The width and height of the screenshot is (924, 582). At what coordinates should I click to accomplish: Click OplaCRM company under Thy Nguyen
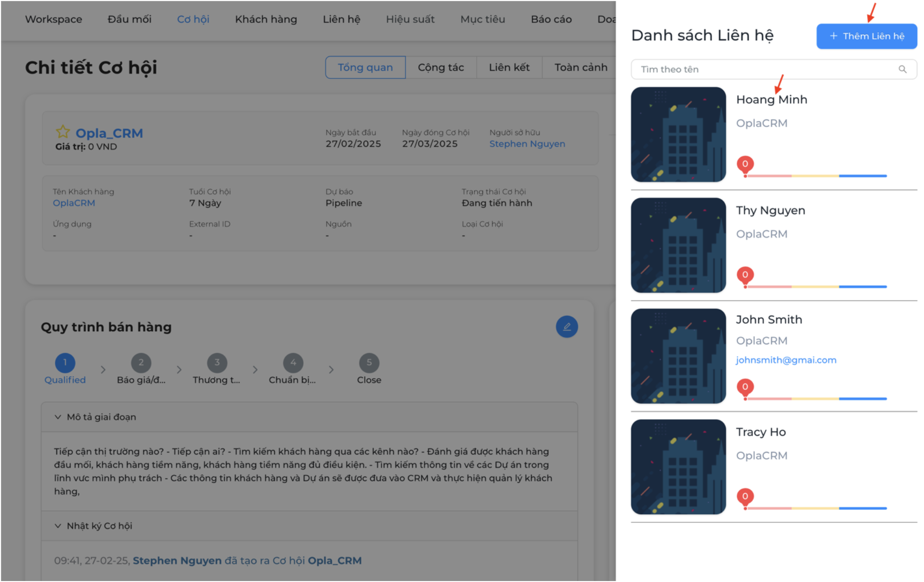[x=762, y=234]
